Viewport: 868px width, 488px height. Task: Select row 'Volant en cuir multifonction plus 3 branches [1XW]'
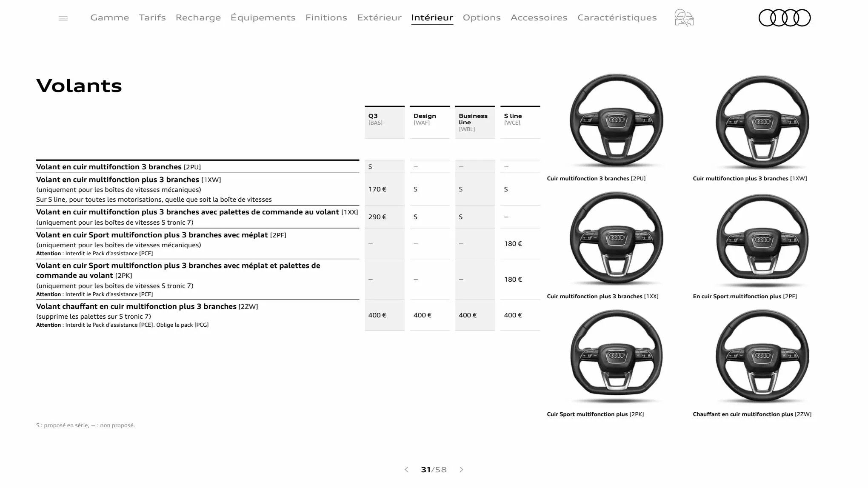point(197,189)
